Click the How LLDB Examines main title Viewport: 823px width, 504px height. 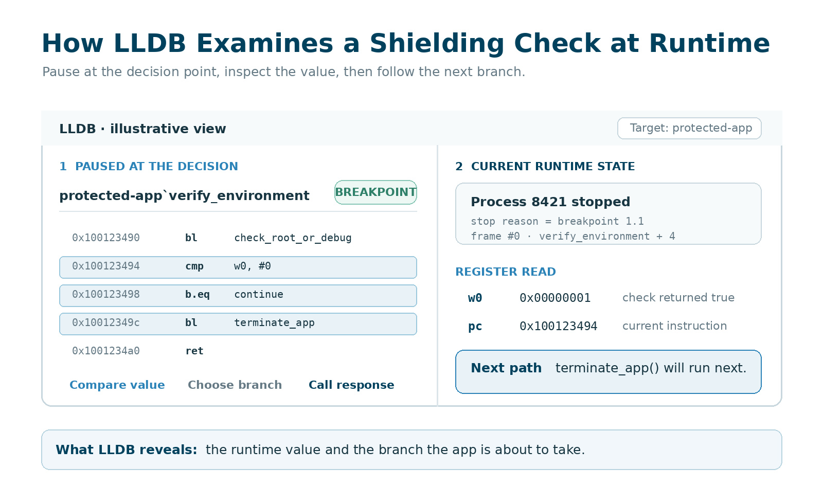pos(405,43)
